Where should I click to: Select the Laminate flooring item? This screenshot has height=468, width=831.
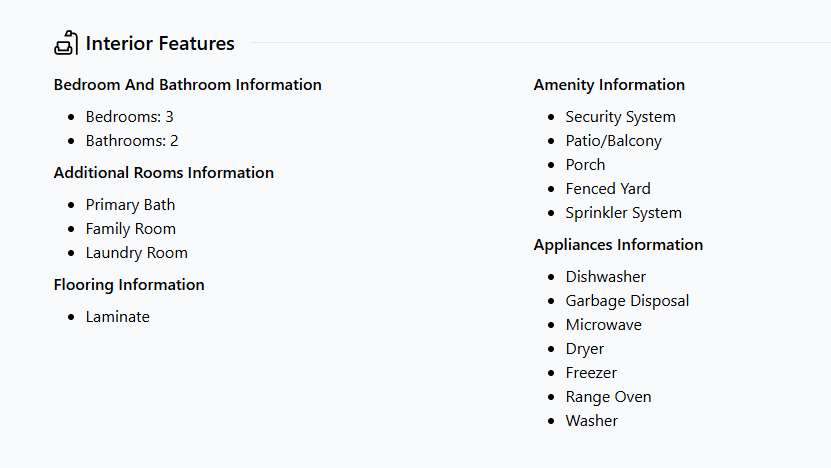coord(117,317)
